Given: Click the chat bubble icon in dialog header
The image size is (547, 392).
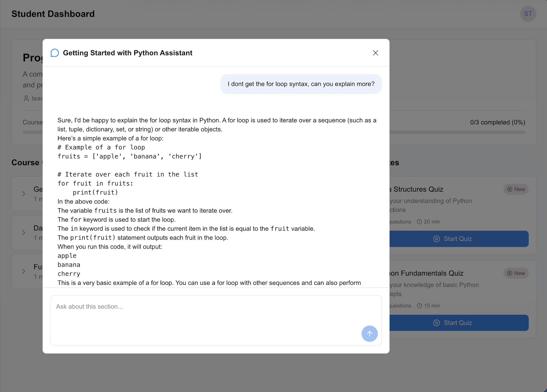Looking at the screenshot, I should click(55, 53).
